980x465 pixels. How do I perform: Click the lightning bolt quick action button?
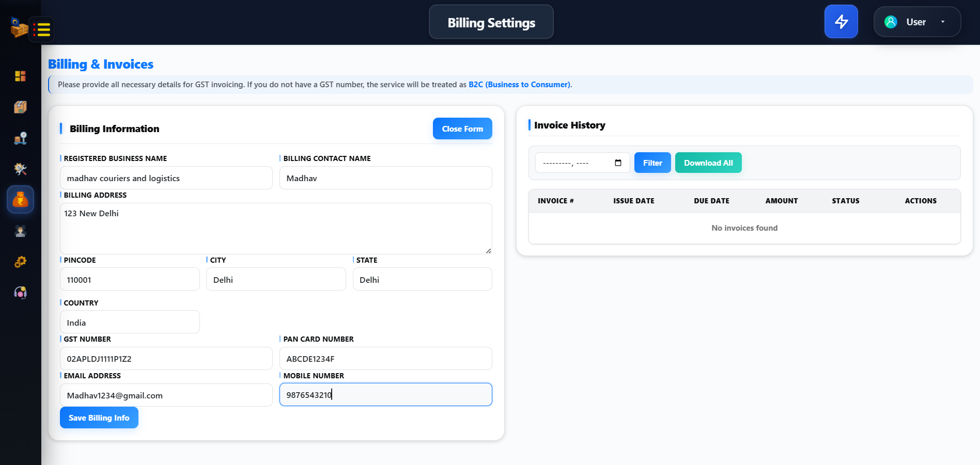[841, 22]
